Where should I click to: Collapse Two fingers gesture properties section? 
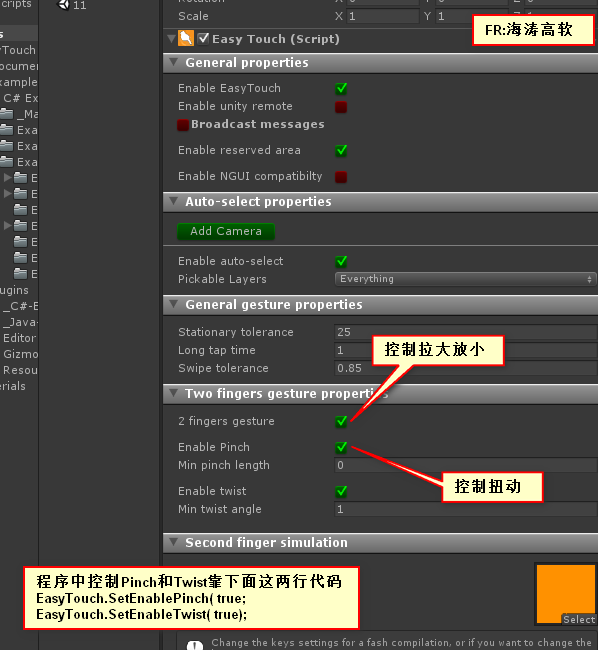coord(174,393)
